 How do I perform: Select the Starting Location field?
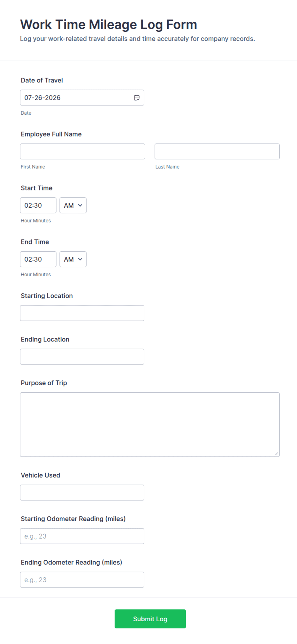click(x=82, y=313)
